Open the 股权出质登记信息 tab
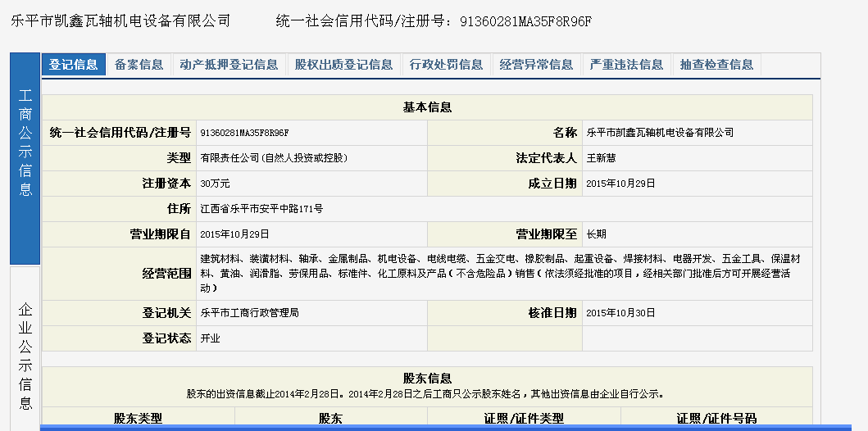This screenshot has width=868, height=431. [343, 65]
